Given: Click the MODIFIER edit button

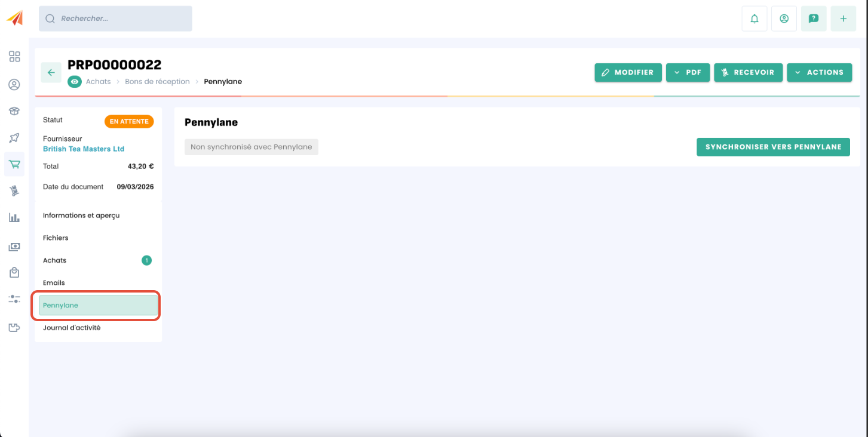Looking at the screenshot, I should point(628,72).
